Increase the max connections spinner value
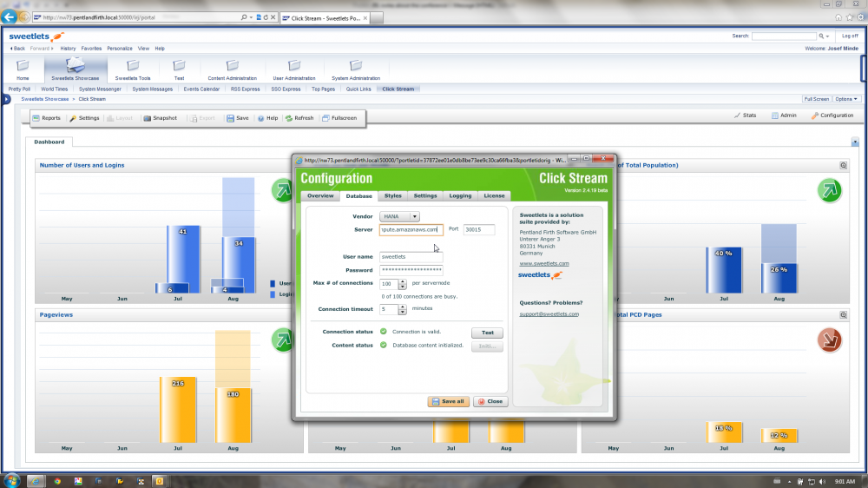Screen dimensions: 868x488 click(x=403, y=281)
